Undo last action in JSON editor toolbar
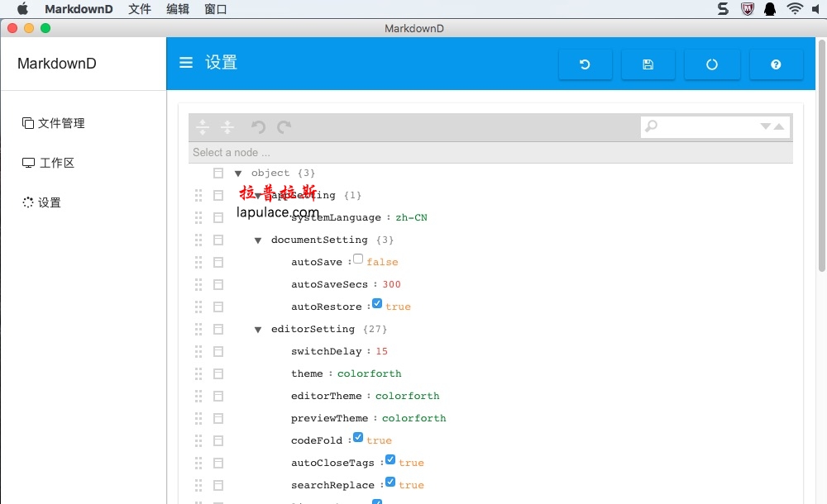827x504 pixels. 258,127
